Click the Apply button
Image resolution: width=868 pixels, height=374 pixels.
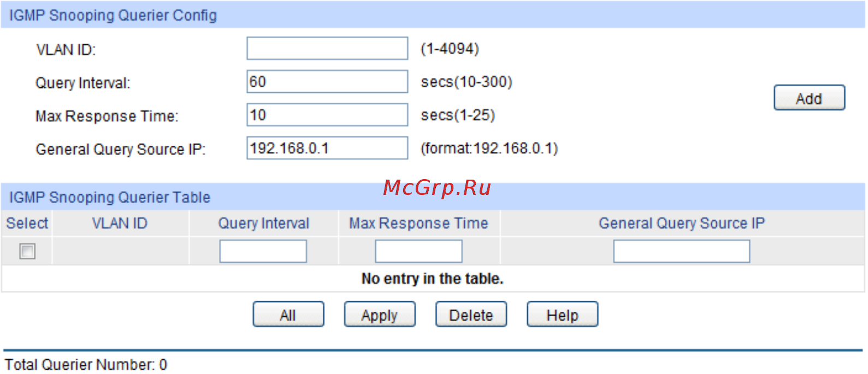380,314
